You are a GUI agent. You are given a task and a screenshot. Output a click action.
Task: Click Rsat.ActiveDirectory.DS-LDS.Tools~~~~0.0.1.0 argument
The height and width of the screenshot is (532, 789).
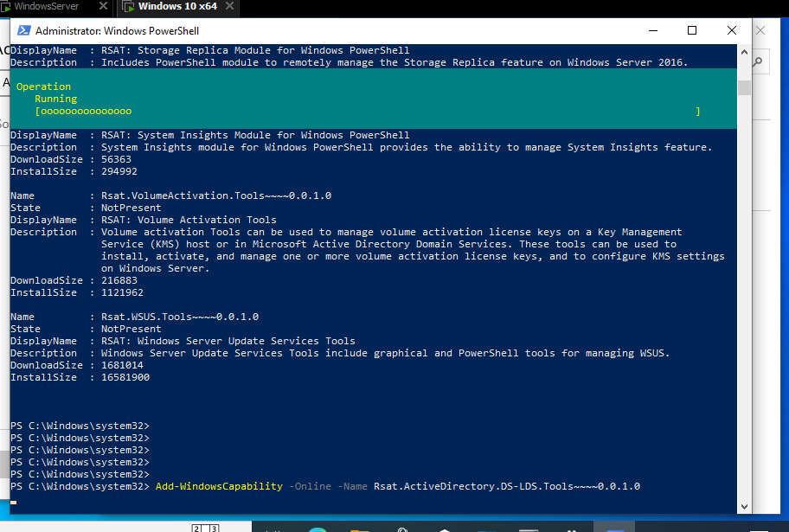507,486
